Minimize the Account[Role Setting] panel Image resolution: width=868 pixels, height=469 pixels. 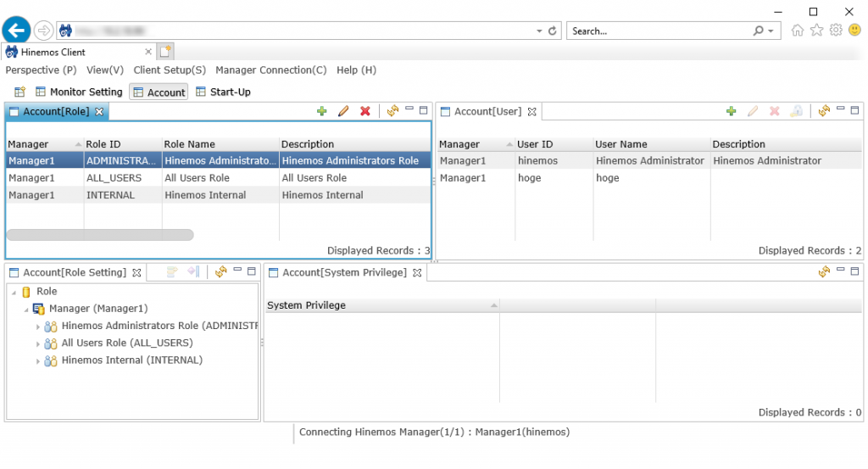coord(237,271)
